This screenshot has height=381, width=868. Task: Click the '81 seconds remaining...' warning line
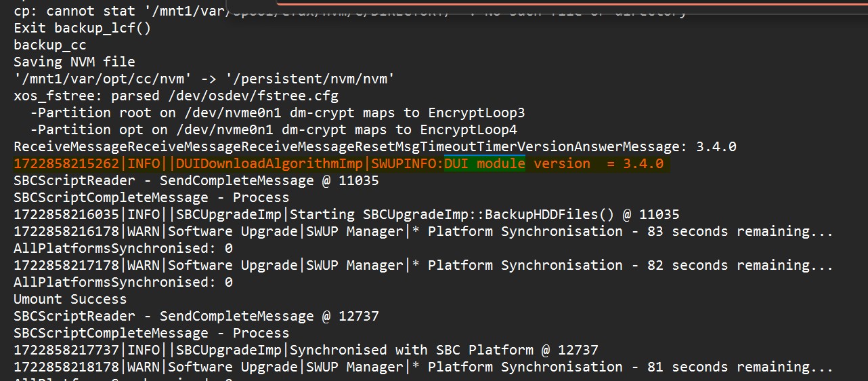pos(423,367)
